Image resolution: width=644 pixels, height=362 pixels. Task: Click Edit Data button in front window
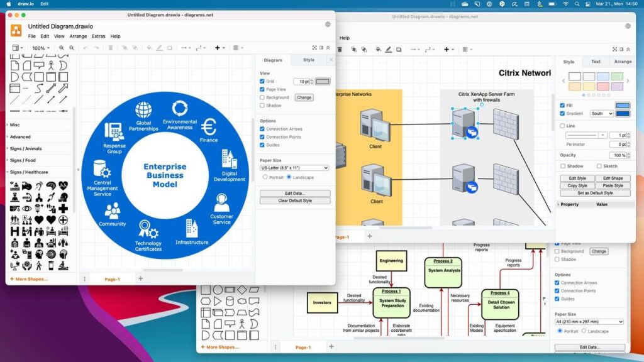(x=295, y=194)
